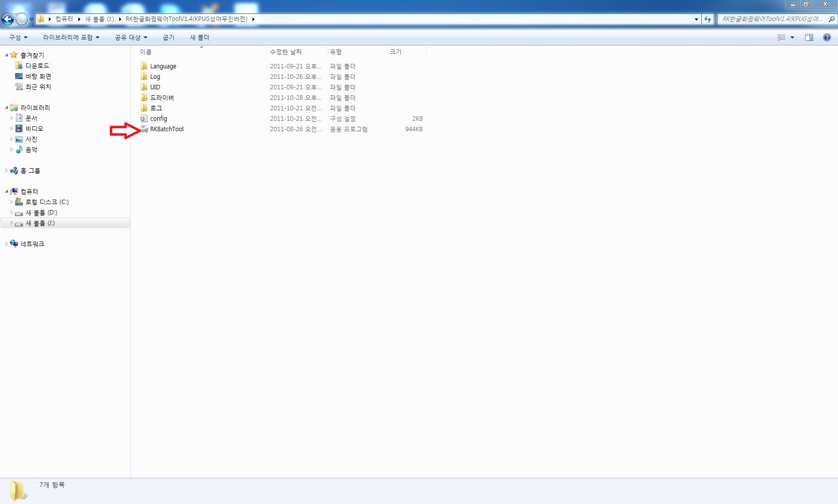Click 새 볼륨 (J:) in address breadcrumb

[x=99, y=19]
